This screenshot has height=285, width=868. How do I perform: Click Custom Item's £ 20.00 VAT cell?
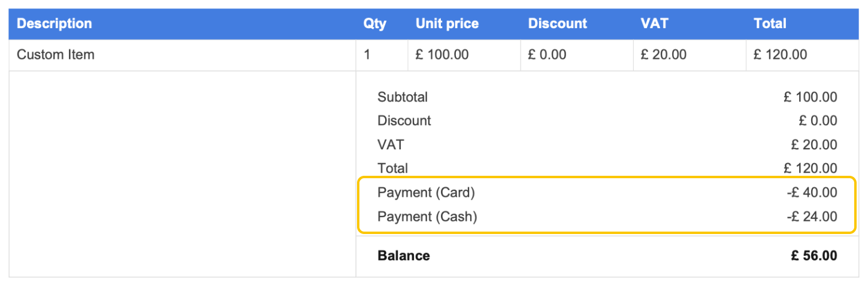coord(664,55)
